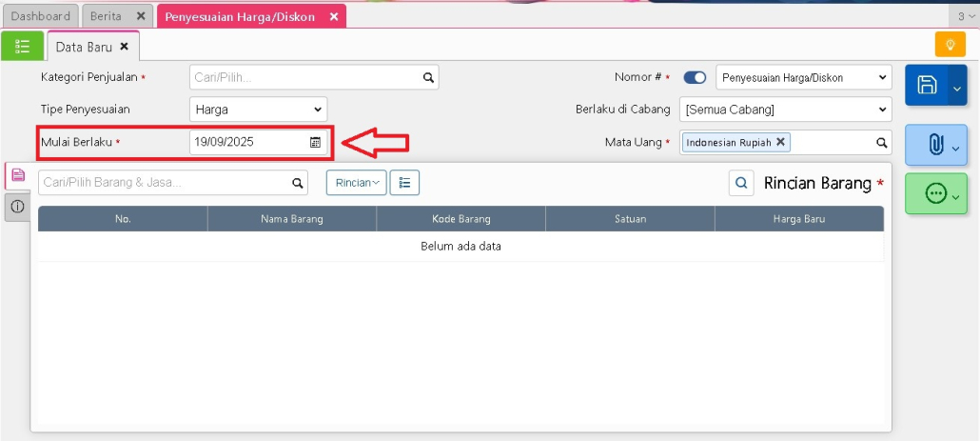Image resolution: width=980 pixels, height=441 pixels.
Task: Open the info side tab icon
Action: [17, 207]
